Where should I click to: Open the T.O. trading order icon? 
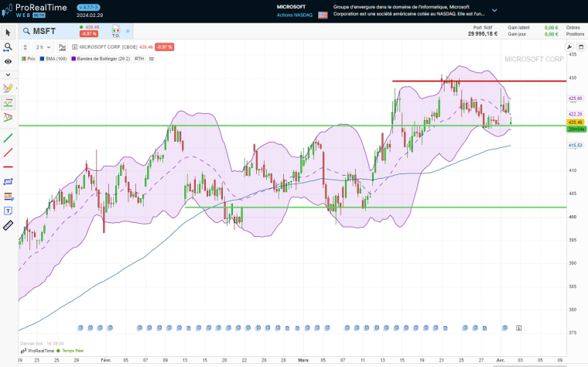115,32
